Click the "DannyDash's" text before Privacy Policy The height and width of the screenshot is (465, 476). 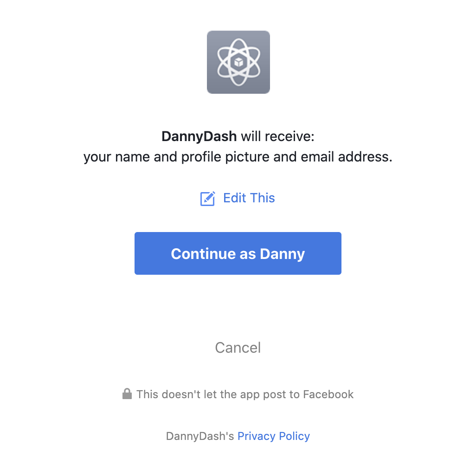[200, 436]
